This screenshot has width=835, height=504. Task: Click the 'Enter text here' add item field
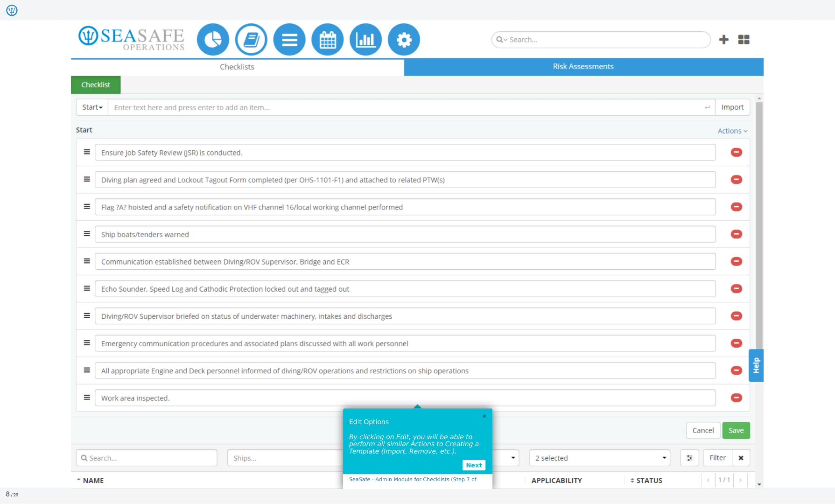click(x=412, y=107)
